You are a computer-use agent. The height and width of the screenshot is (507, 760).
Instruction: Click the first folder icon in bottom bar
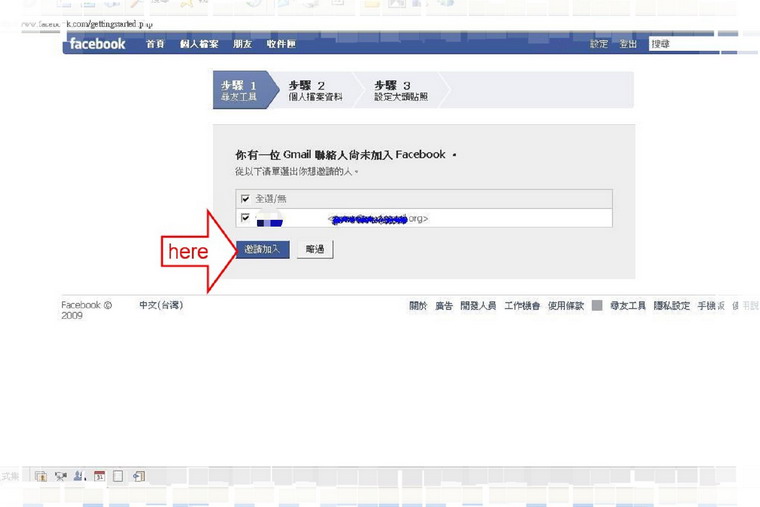(41, 476)
